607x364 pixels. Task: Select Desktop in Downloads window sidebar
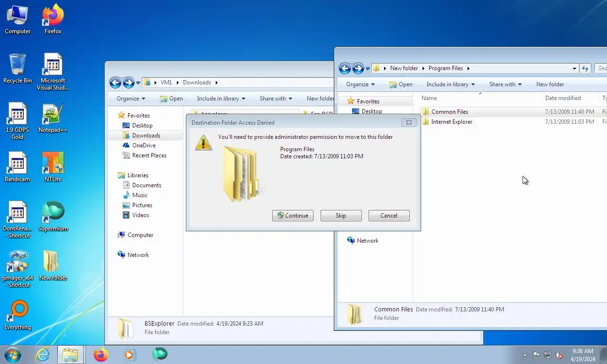click(142, 126)
